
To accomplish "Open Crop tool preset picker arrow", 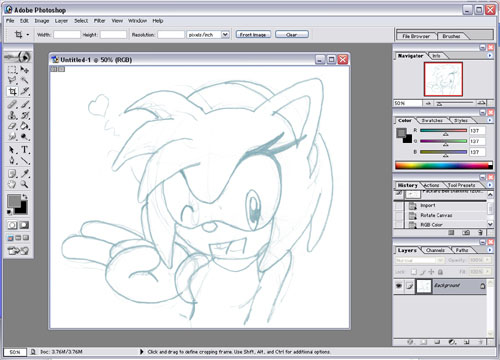I will pyautogui.click(x=28, y=35).
